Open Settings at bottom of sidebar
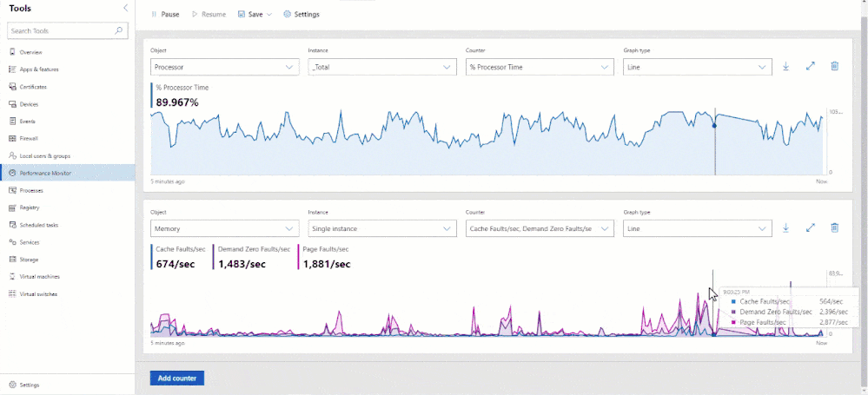 coord(29,385)
